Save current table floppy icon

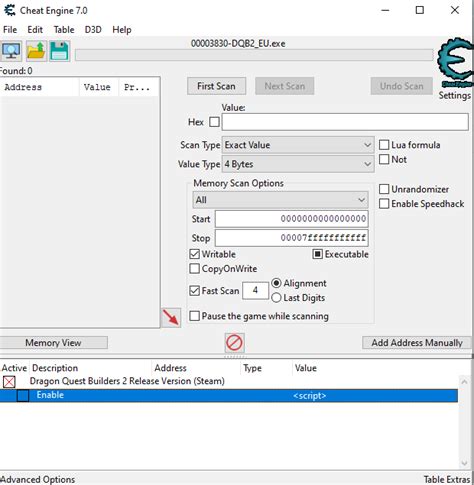pos(60,51)
